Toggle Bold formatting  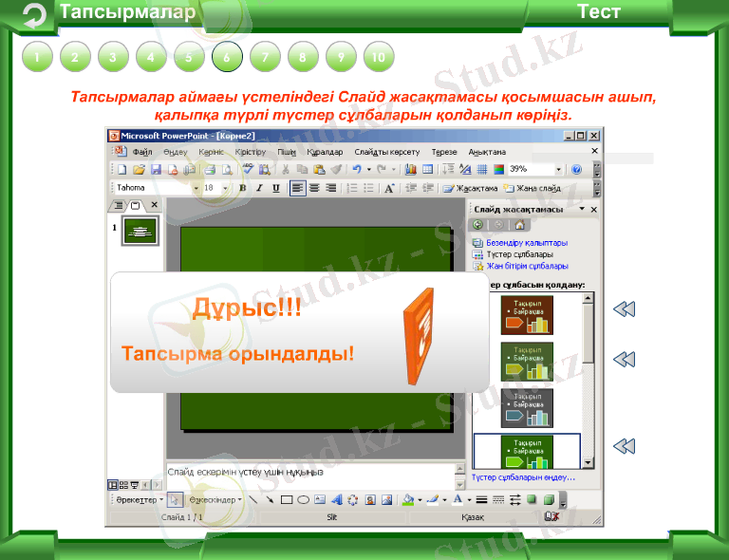[x=242, y=188]
